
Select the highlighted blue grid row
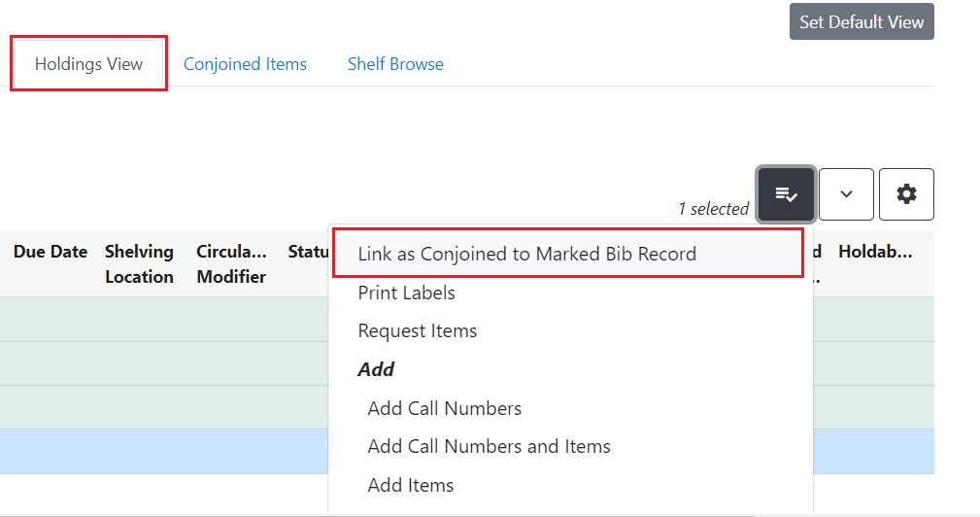pyautogui.click(x=165, y=452)
